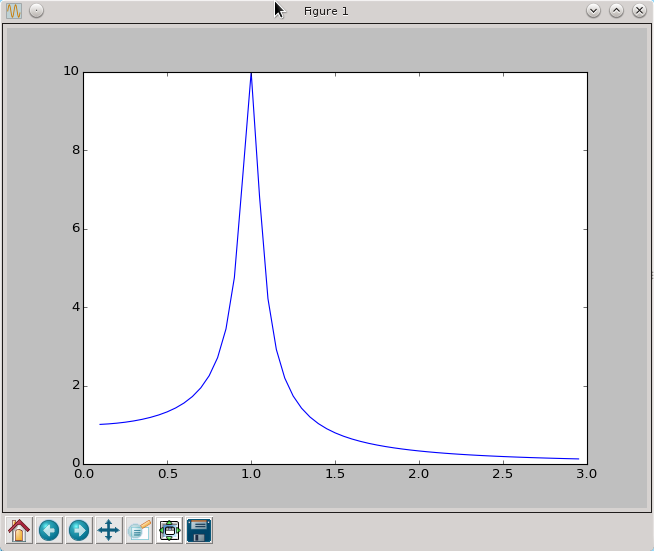The height and width of the screenshot is (551, 654).
Task: Toggle the round pin button in title bar
Action: point(36,10)
